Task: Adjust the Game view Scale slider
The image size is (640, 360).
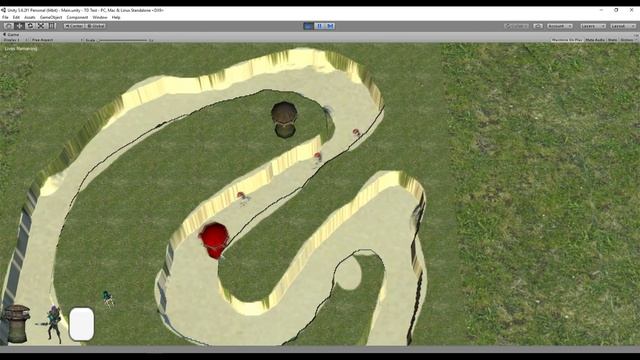Action: [123, 40]
